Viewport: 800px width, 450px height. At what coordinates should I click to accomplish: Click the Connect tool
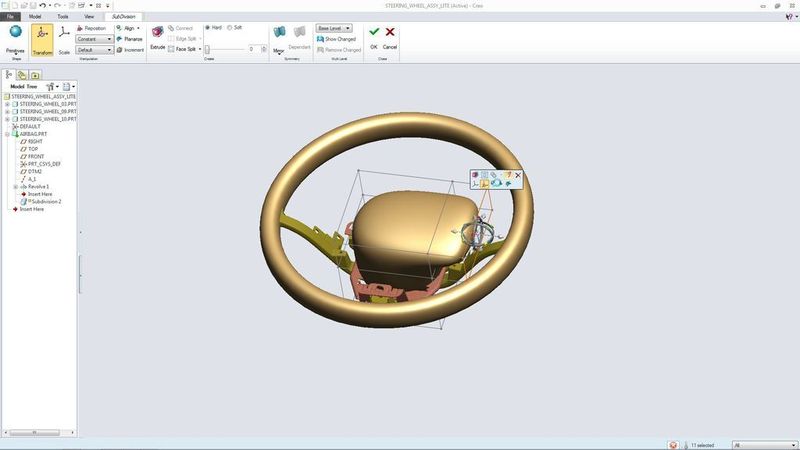pos(181,28)
